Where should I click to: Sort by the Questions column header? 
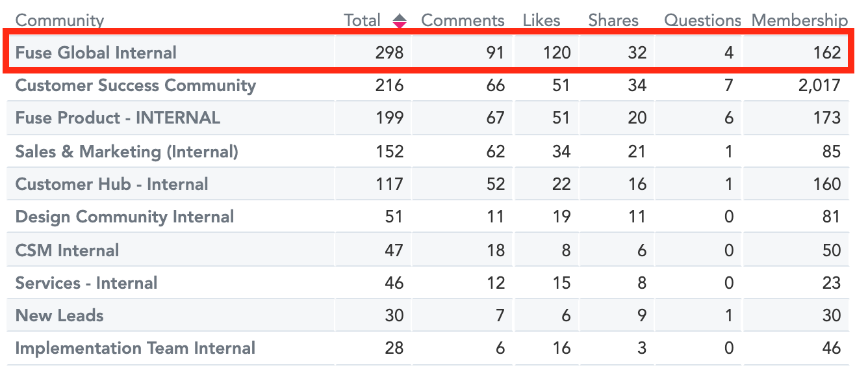point(702,20)
